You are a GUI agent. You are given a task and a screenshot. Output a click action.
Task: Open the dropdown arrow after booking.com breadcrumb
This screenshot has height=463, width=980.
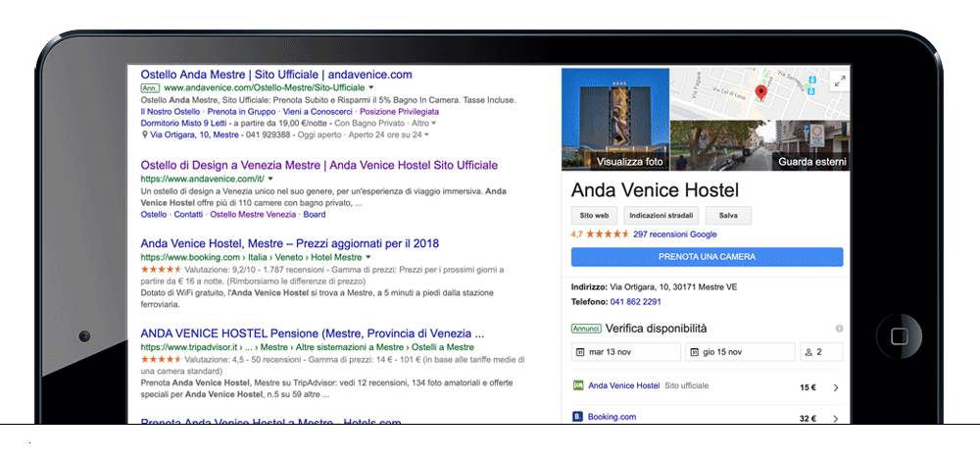coord(368,257)
